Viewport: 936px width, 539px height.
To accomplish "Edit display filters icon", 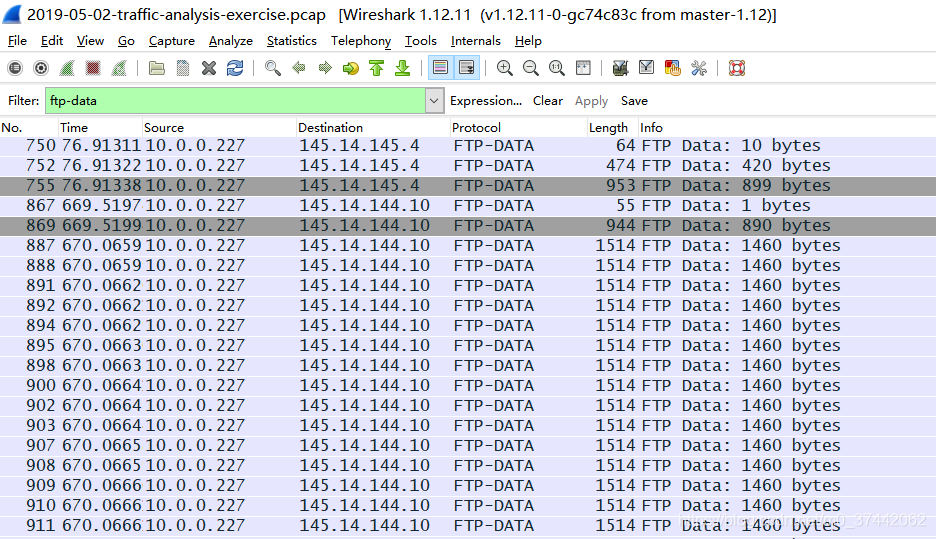I will [x=646, y=68].
